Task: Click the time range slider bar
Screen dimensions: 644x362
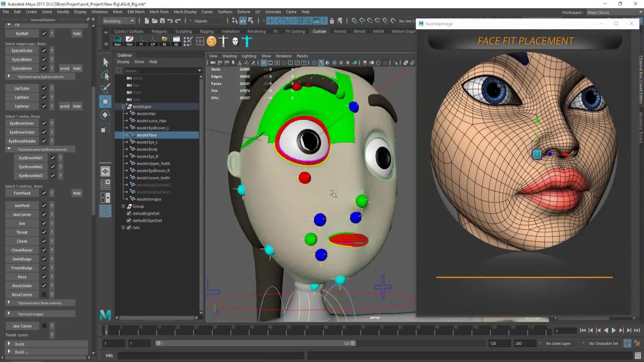Action: pyautogui.click(x=256, y=343)
